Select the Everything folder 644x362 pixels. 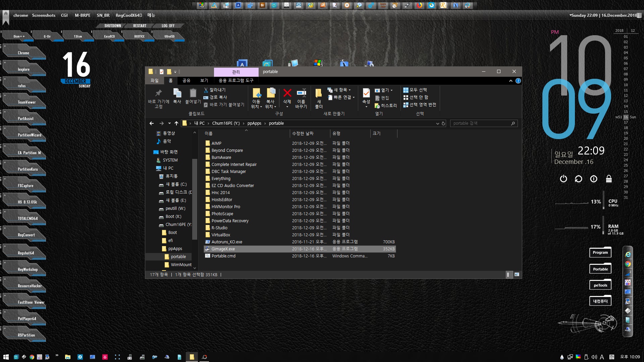click(x=300, y=179)
